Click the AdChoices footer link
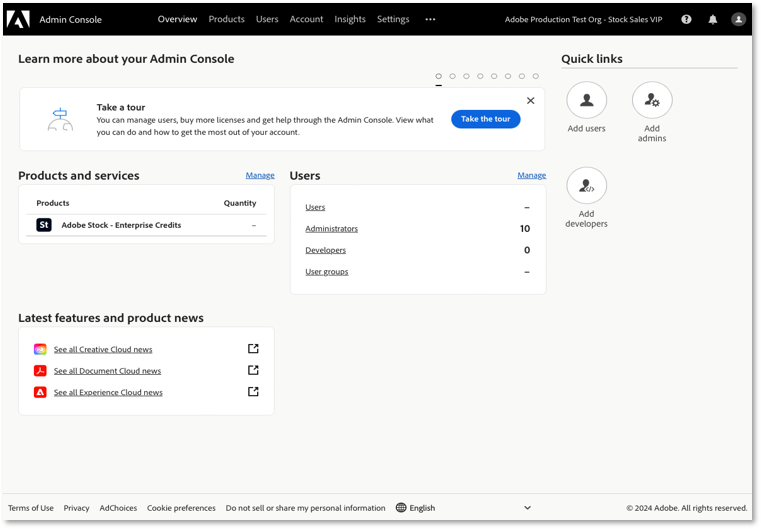The width and height of the screenshot is (761, 529). pos(118,508)
